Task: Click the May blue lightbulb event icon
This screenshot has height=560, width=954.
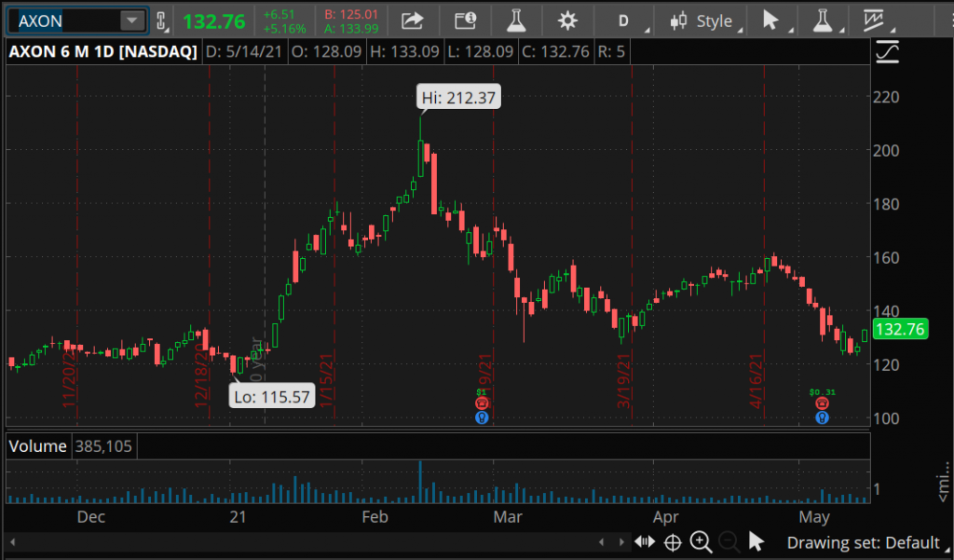Action: [822, 417]
